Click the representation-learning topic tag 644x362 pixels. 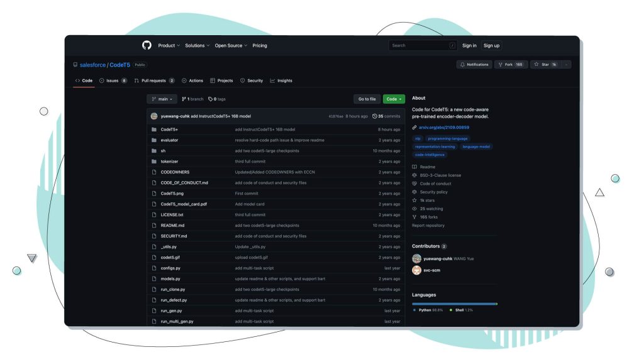(435, 146)
